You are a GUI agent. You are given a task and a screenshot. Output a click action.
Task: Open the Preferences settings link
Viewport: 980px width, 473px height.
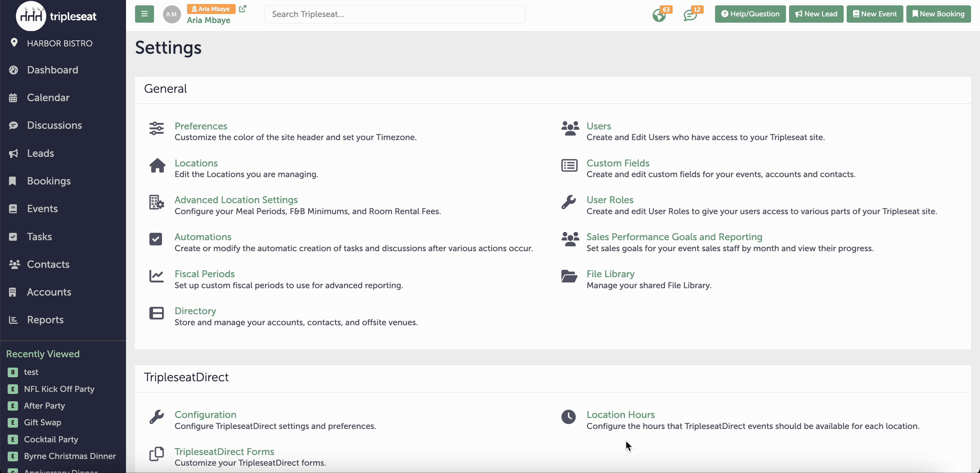pos(200,126)
